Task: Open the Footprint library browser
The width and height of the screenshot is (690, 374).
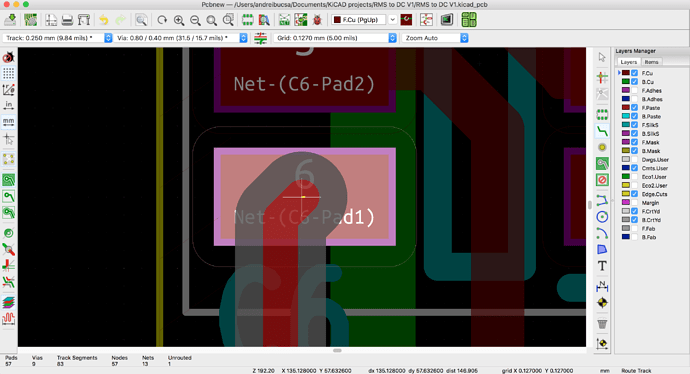Action: (x=264, y=20)
